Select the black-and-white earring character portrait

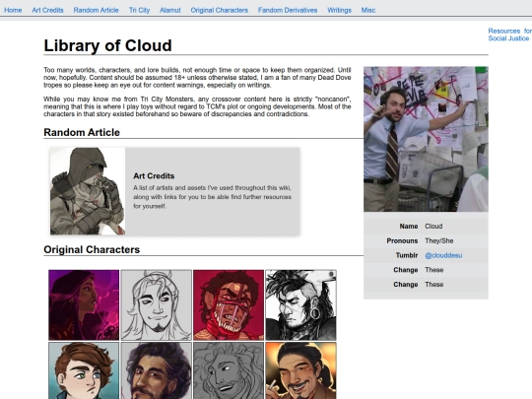pyautogui.click(x=300, y=305)
